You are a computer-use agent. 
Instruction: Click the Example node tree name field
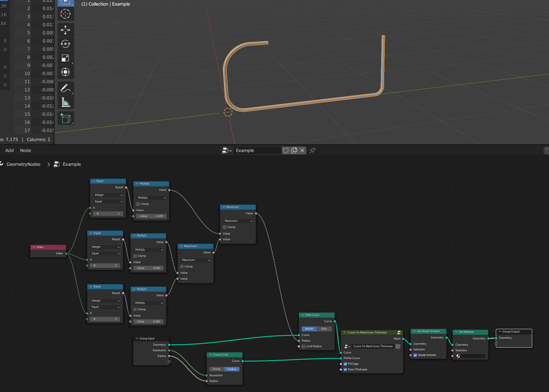pos(257,150)
